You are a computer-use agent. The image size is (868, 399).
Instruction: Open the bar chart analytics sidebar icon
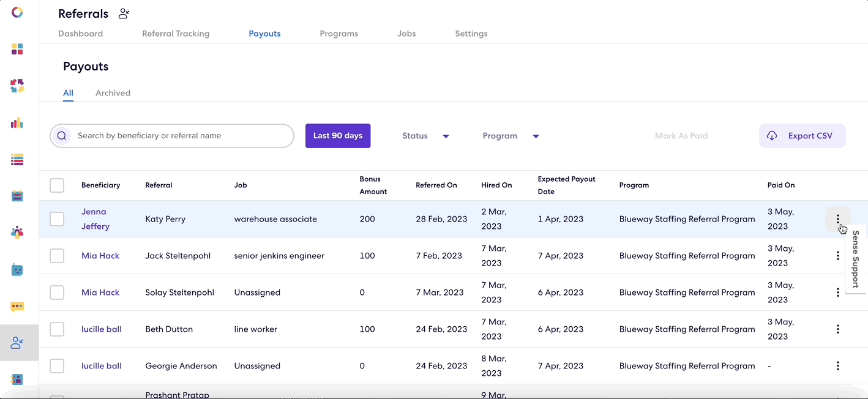(x=17, y=123)
